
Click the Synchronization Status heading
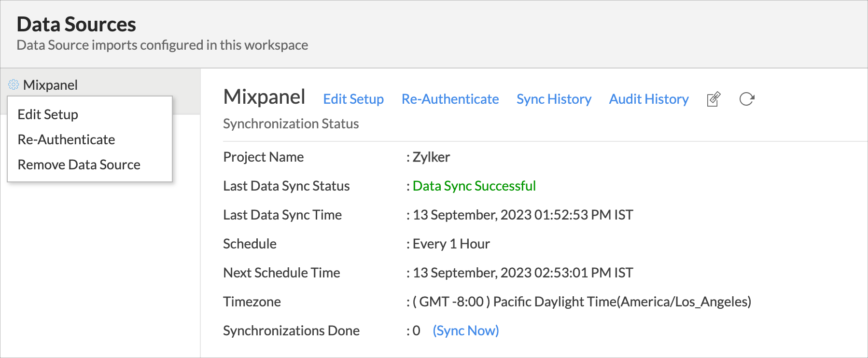click(x=291, y=124)
